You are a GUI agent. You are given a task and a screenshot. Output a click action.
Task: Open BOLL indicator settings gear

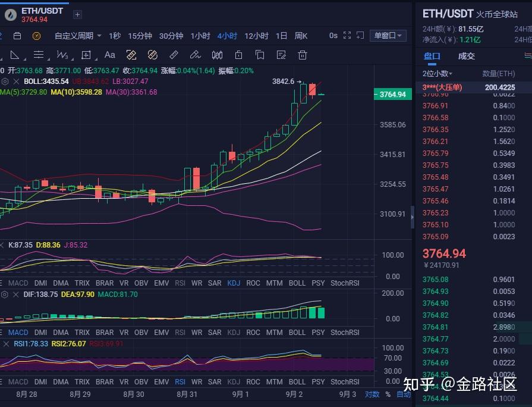[5, 82]
